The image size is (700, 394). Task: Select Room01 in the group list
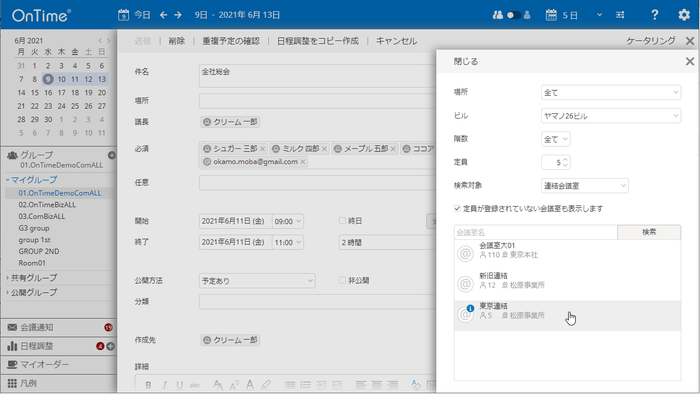pyautogui.click(x=32, y=263)
